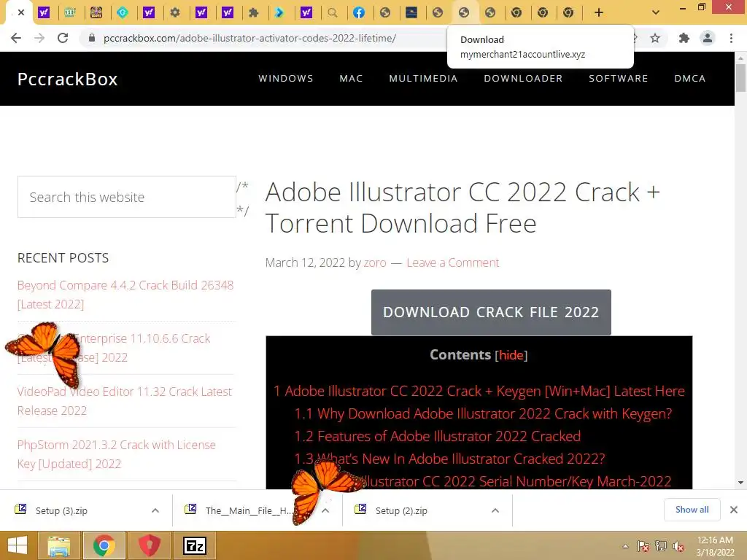Switch to the teal G icon tab
Screen dimensions: 747x560
point(123,12)
